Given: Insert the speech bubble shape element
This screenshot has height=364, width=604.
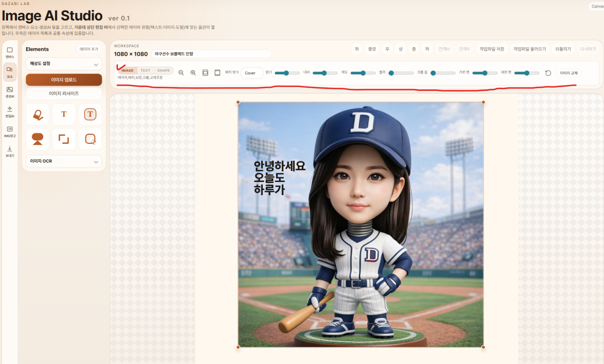Looking at the screenshot, I should click(x=38, y=139).
